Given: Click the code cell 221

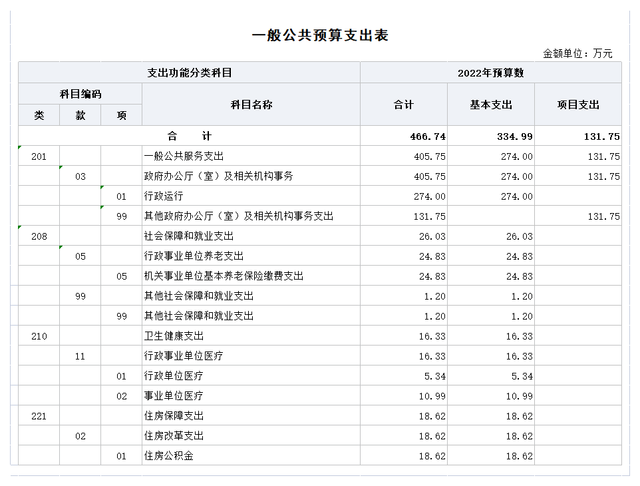Looking at the screenshot, I should click(x=39, y=416).
